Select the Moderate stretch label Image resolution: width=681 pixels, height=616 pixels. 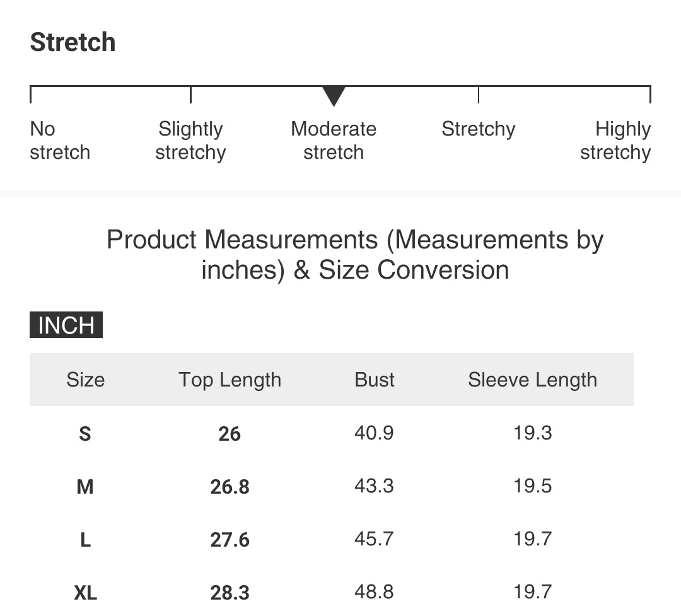(x=334, y=141)
